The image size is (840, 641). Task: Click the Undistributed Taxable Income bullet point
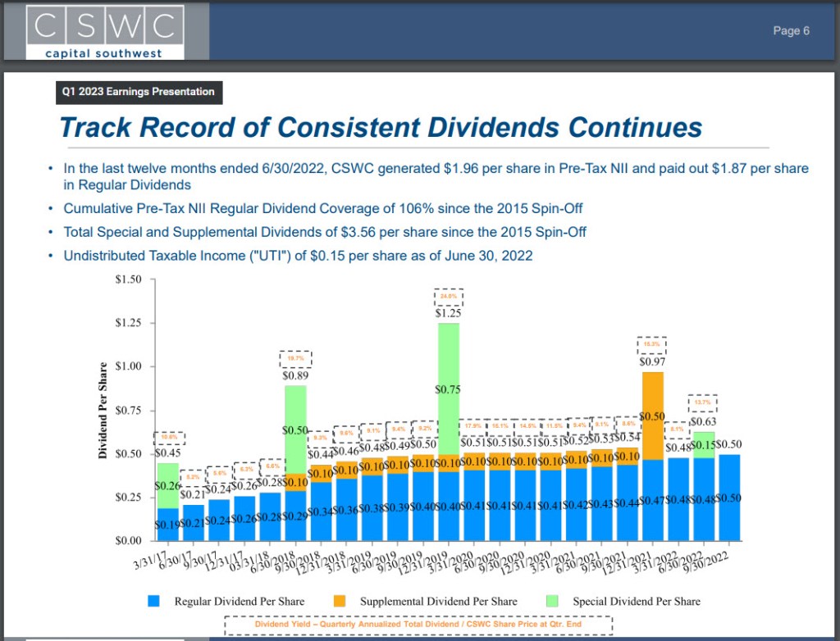(299, 256)
